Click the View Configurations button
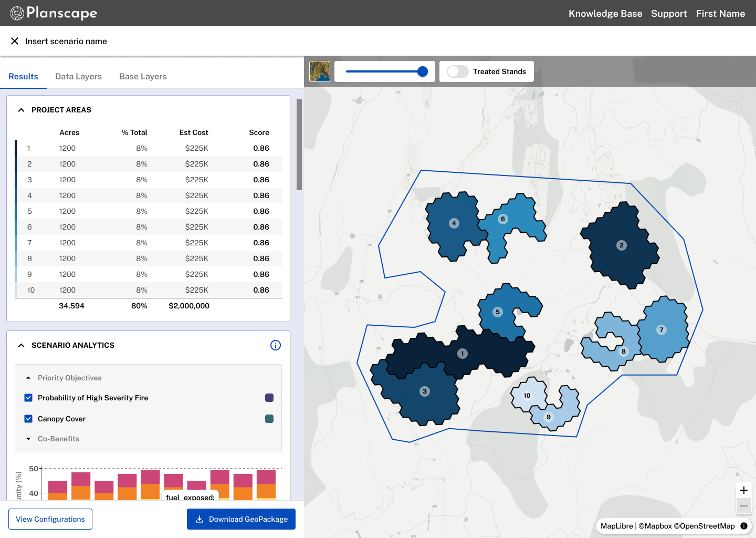 50,519
